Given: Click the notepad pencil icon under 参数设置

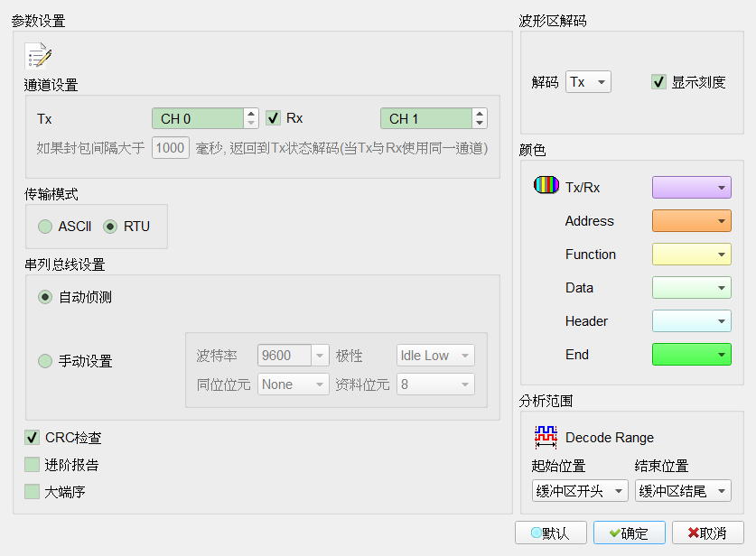Looking at the screenshot, I should 39,56.
